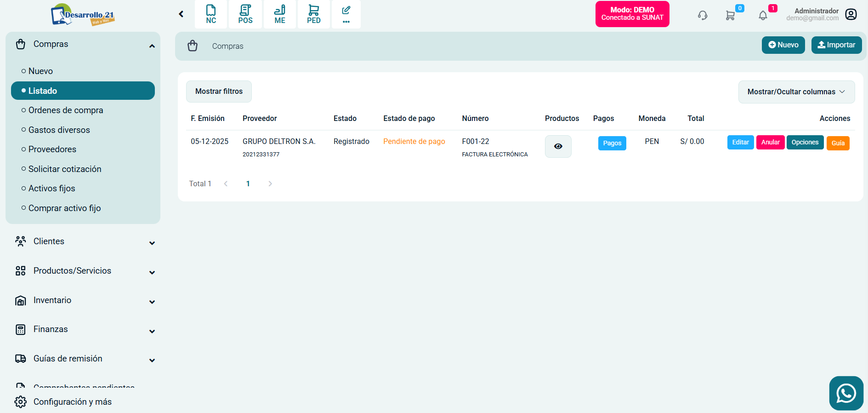Image resolution: width=868 pixels, height=413 pixels.
Task: Open the notifications bell
Action: click(x=763, y=15)
